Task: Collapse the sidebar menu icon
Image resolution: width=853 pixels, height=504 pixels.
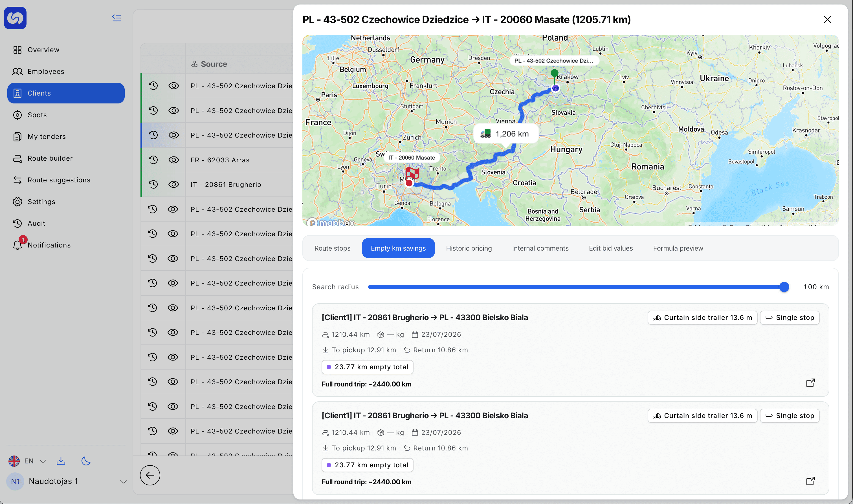Action: click(116, 18)
